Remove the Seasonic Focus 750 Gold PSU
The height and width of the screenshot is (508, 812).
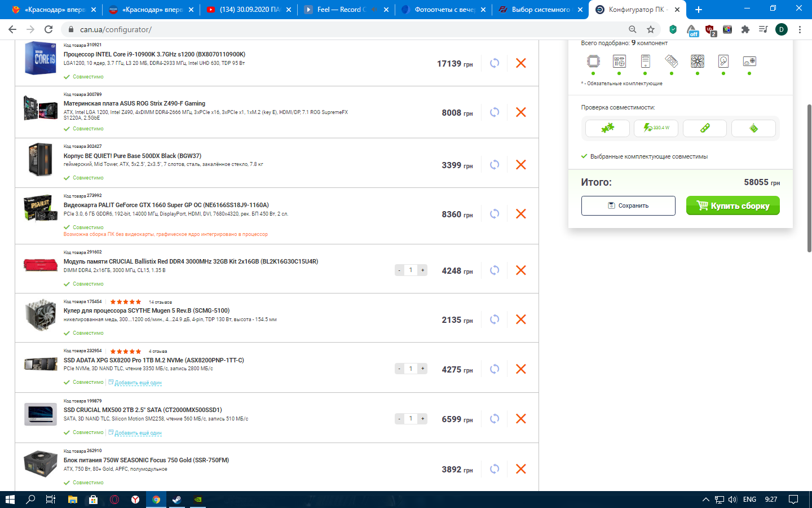point(520,469)
